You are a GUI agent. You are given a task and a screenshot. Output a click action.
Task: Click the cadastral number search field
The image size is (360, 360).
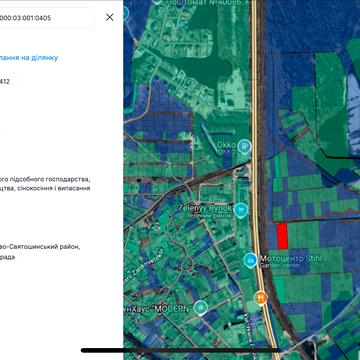47,18
